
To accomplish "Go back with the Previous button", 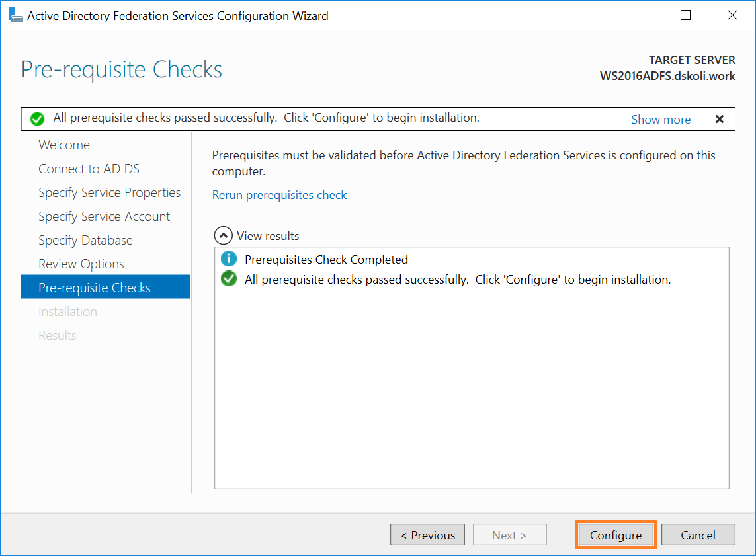I will click(428, 535).
